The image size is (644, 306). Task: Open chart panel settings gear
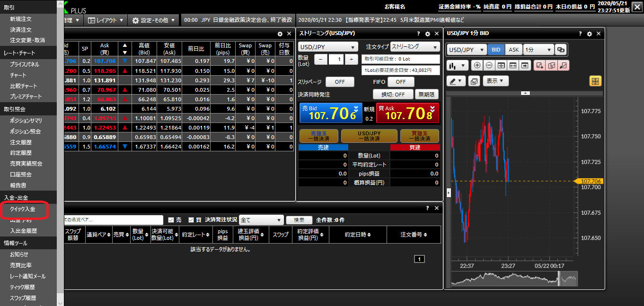pos(590,34)
